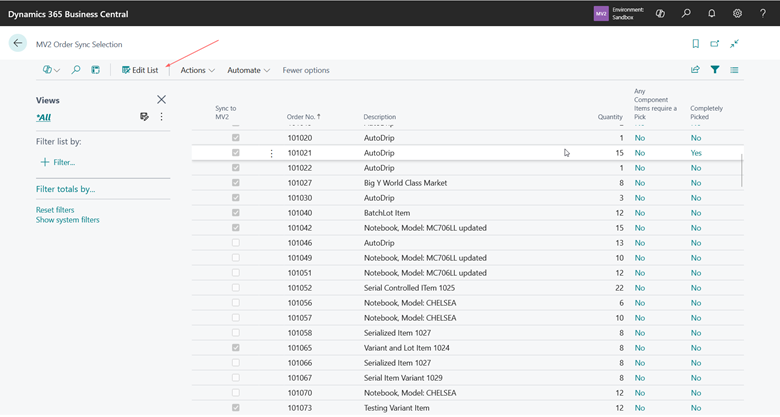Open notifications bell
This screenshot has height=417, width=780.
tap(711, 14)
